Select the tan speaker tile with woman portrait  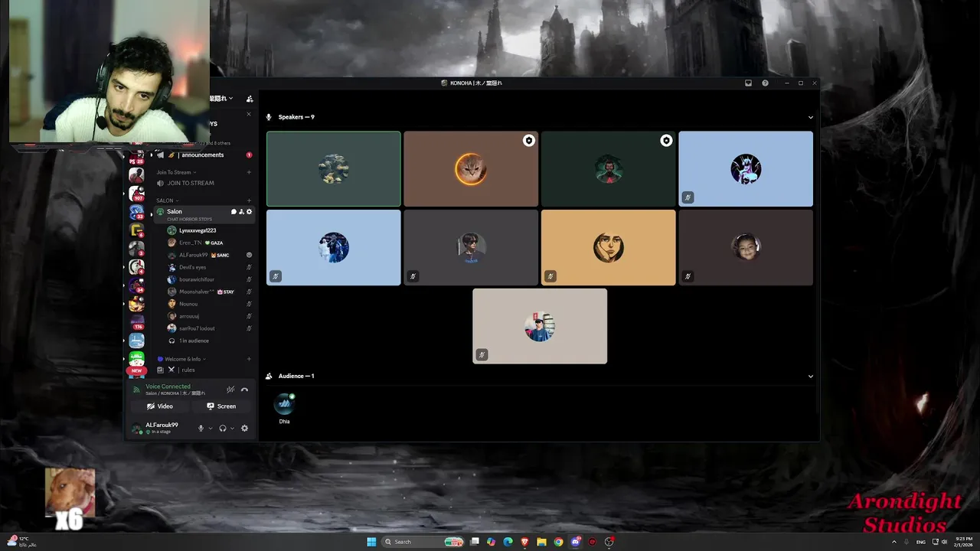pos(608,248)
